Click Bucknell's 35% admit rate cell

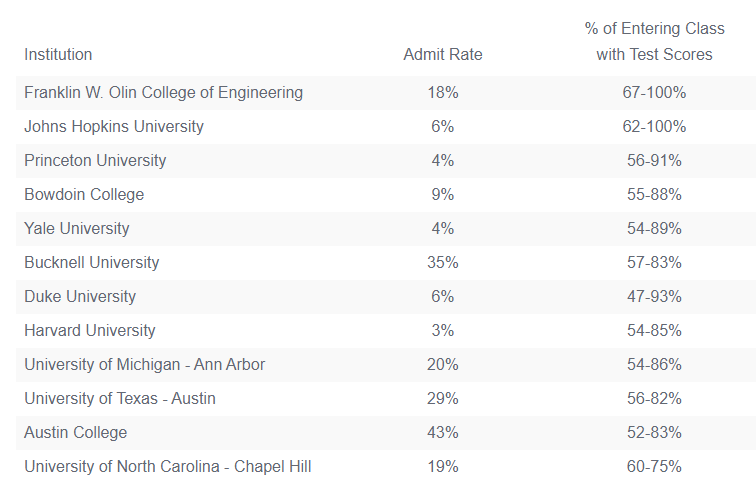[442, 263]
